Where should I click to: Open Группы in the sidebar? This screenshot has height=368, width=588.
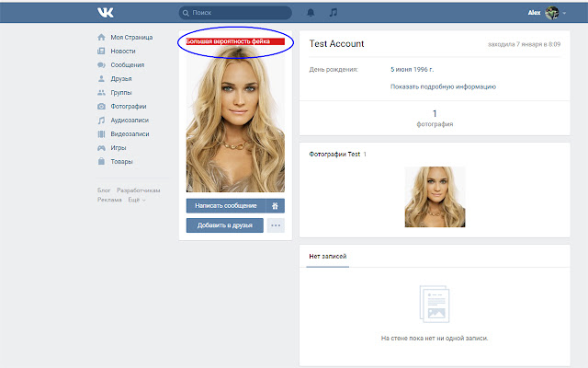[x=121, y=93]
